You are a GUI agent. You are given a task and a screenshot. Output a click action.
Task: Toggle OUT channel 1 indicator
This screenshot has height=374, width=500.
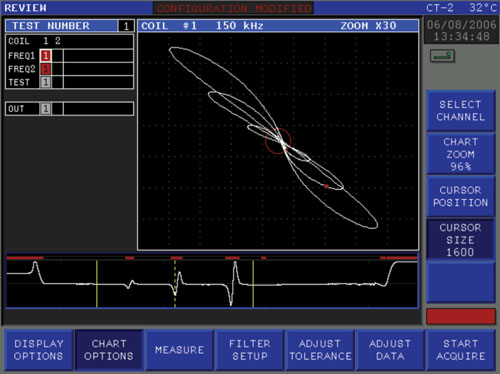click(46, 109)
